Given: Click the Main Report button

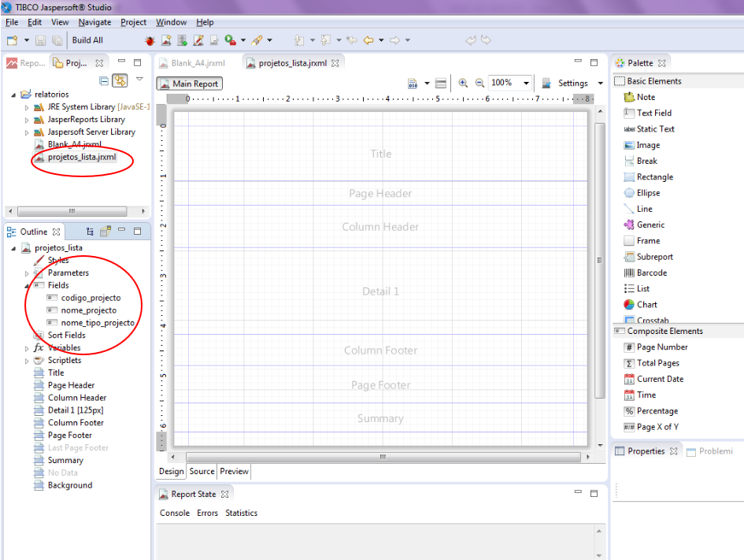Looking at the screenshot, I should [189, 83].
